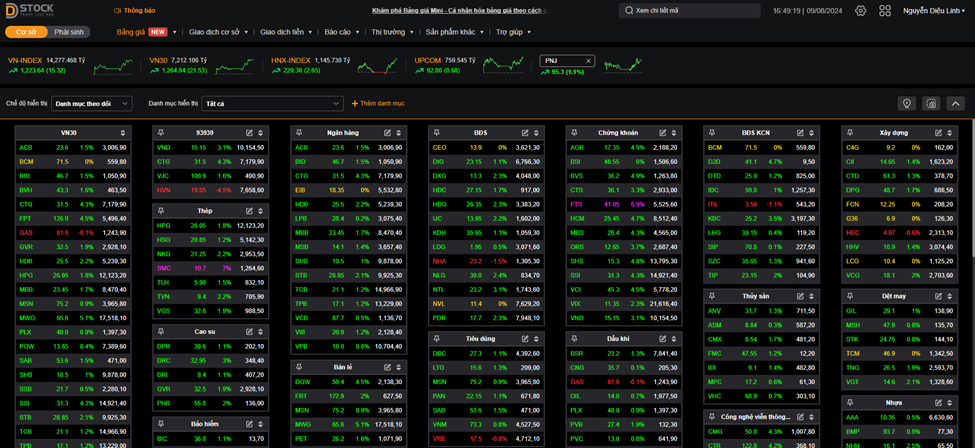
Task: Edit the Dầu khí watchlist
Action: [663, 338]
